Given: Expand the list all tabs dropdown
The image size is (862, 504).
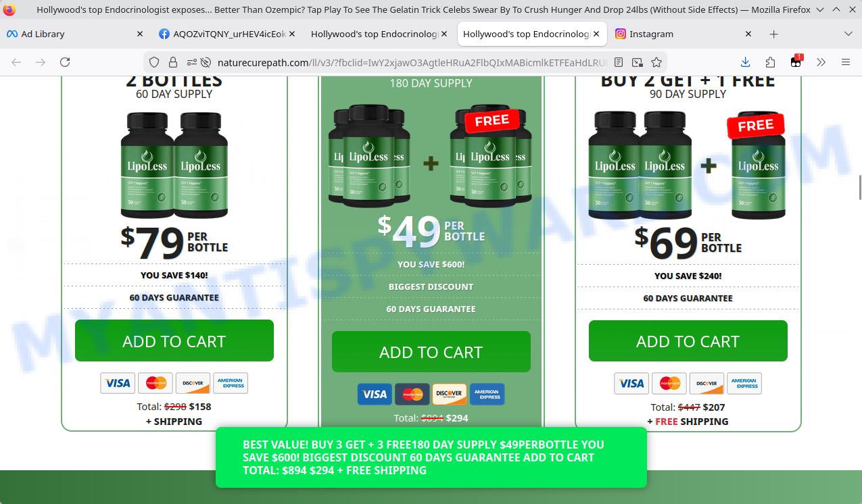Looking at the screenshot, I should (848, 34).
